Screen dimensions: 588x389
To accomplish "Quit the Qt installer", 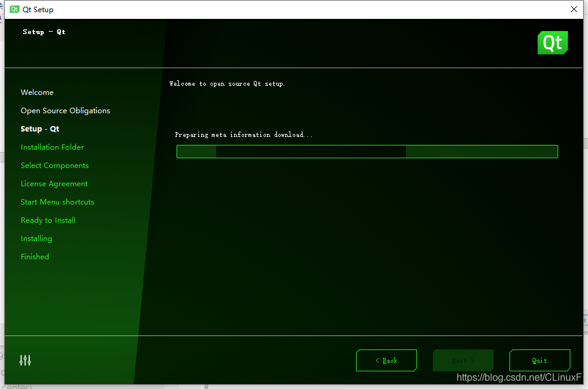I will click(540, 360).
